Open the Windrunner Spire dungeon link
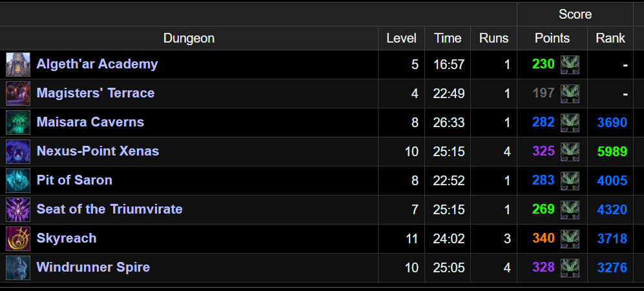This screenshot has height=291, width=644. click(93, 267)
